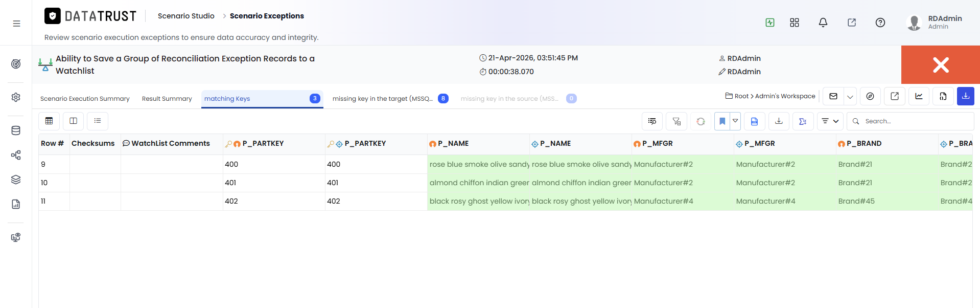Screen dimensions: 980x308
Task: Click the open-in-new-window button near workspace path
Action: coord(895,96)
